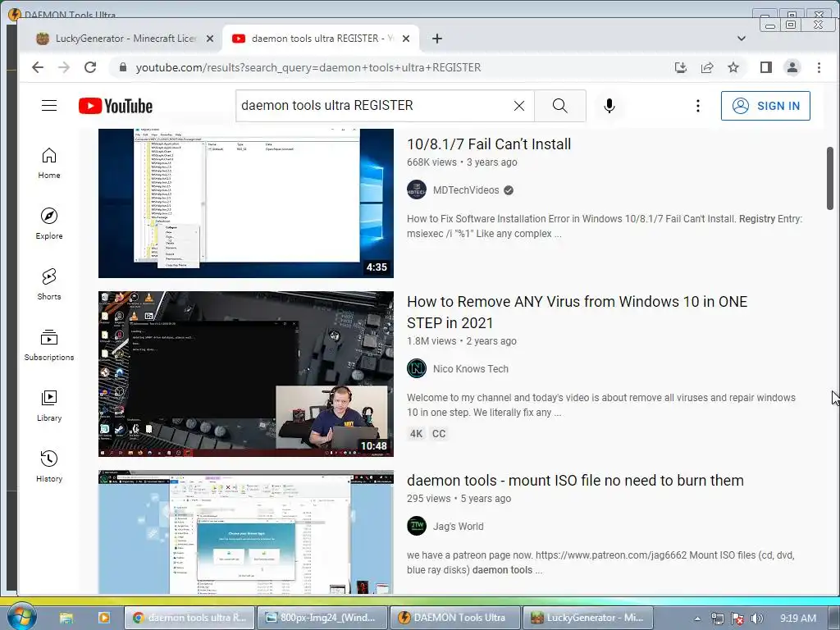This screenshot has height=630, width=840.
Task: Open History in the sidebar
Action: (48, 466)
